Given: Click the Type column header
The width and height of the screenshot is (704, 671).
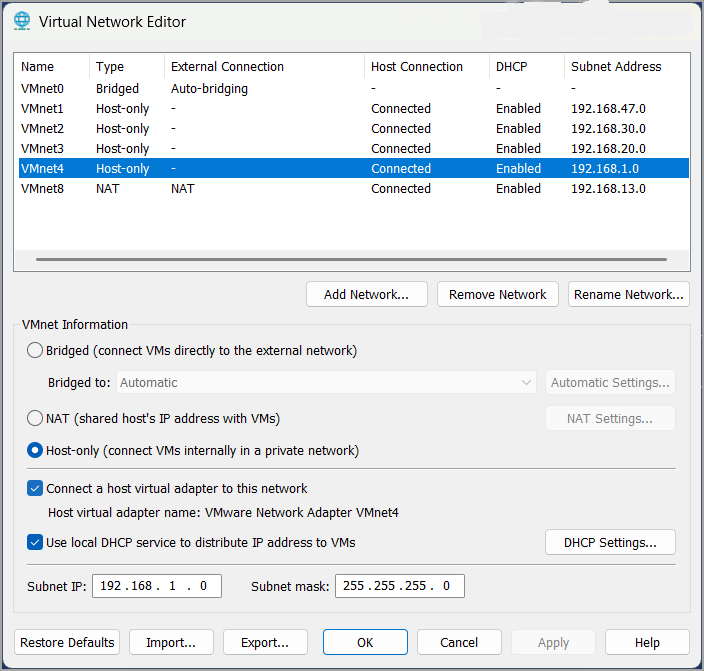Looking at the screenshot, I should 127,66.
